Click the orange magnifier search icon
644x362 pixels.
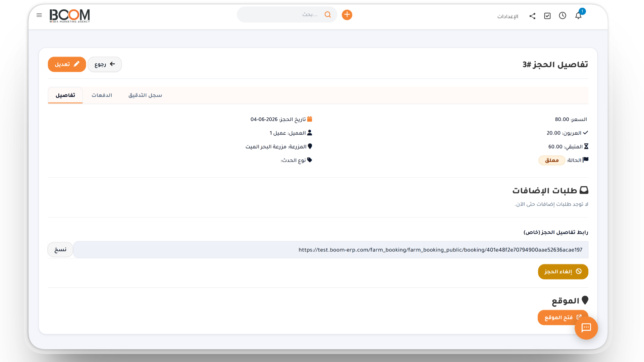click(x=328, y=14)
